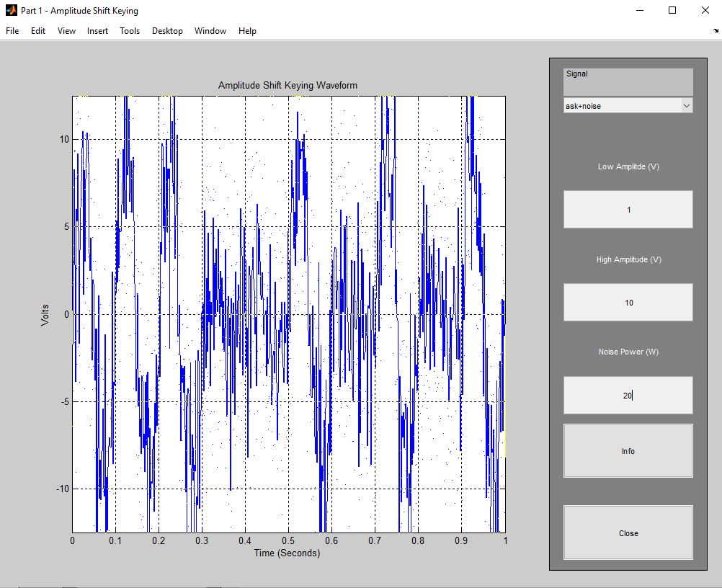Click the Low Amplitude input field
This screenshot has height=588, width=722.
point(628,210)
